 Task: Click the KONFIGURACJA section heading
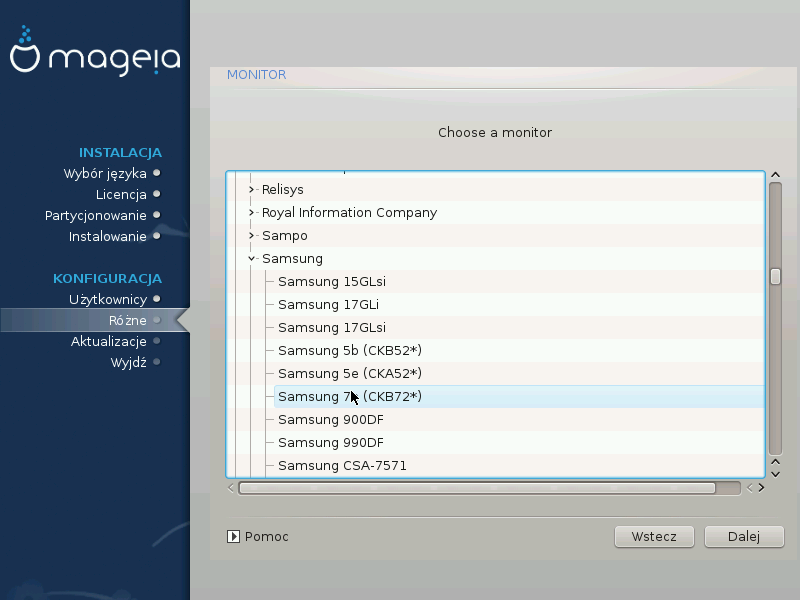click(108, 279)
